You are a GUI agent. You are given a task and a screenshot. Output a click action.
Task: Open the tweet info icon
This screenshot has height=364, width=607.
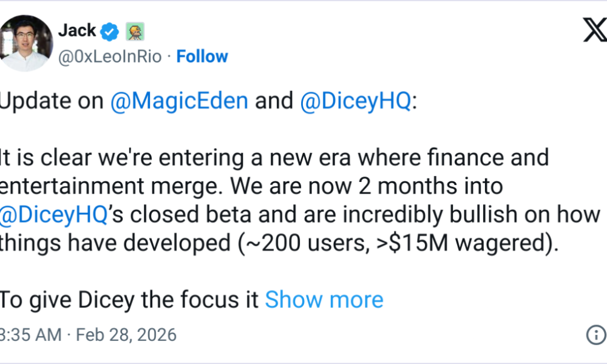pos(595,334)
